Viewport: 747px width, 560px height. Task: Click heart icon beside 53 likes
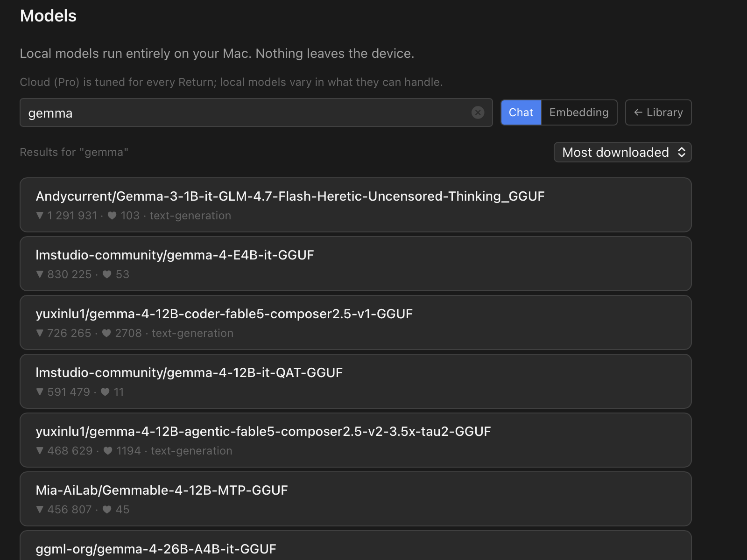(107, 274)
